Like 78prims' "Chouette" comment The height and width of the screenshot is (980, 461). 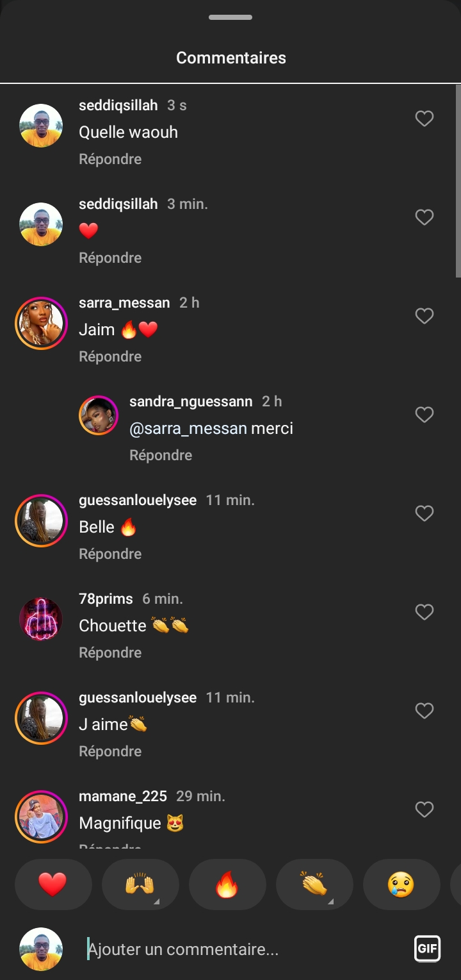[425, 612]
